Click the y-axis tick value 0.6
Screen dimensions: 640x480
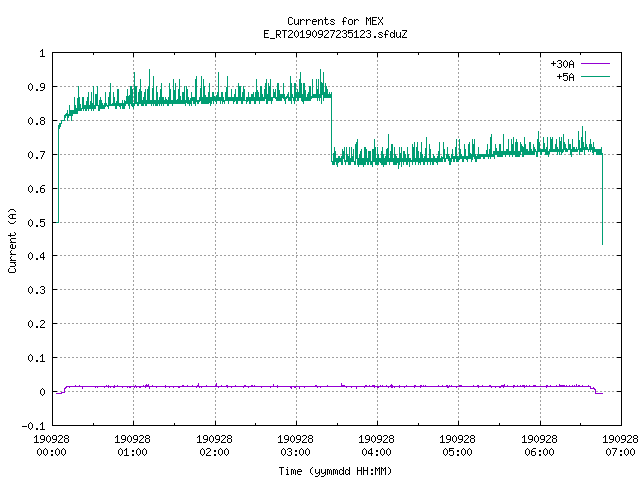pyautogui.click(x=36, y=189)
